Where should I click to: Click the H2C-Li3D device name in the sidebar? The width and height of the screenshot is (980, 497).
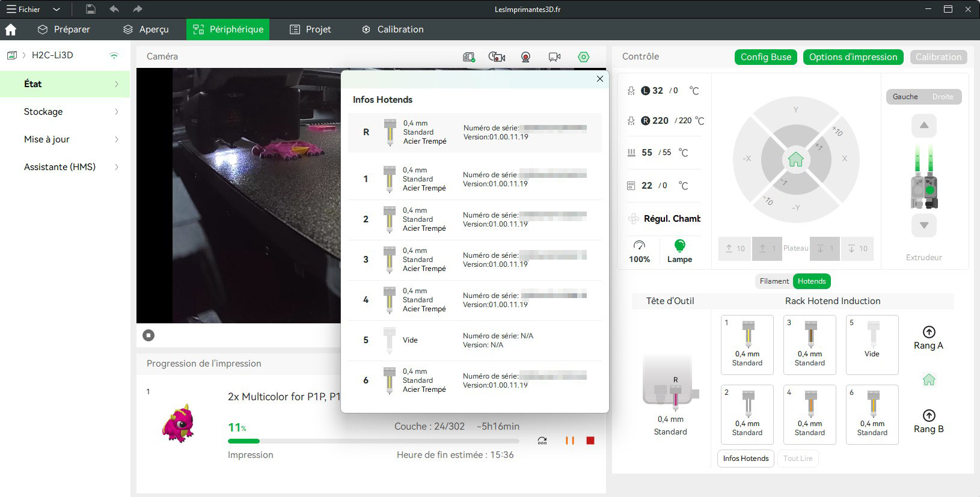(x=52, y=55)
